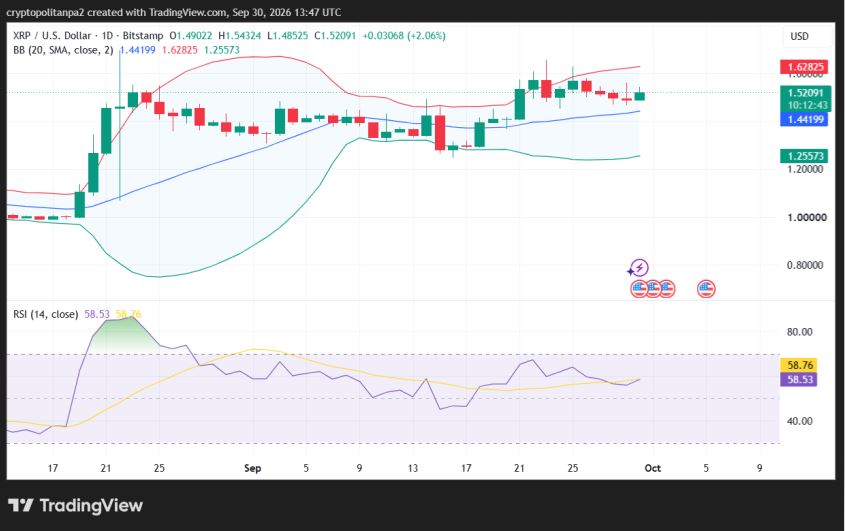
Task: Click the Sep label on the time axis
Action: (253, 468)
